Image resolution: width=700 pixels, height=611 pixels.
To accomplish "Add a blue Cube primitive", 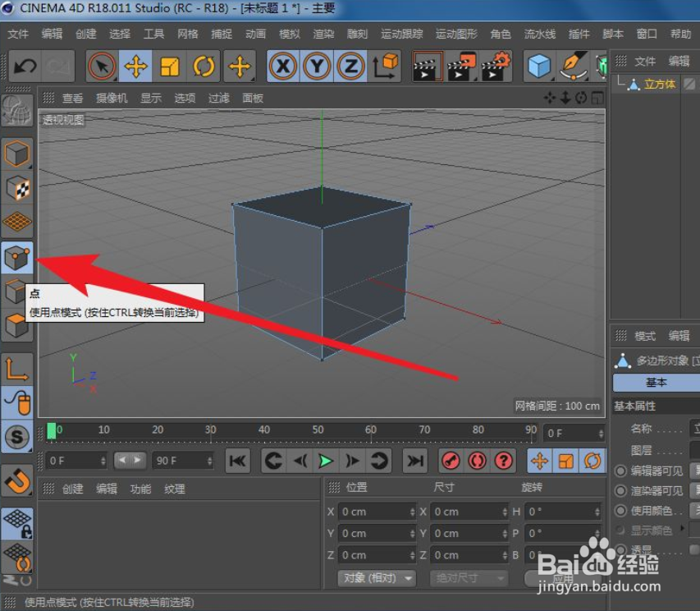I will (x=539, y=67).
